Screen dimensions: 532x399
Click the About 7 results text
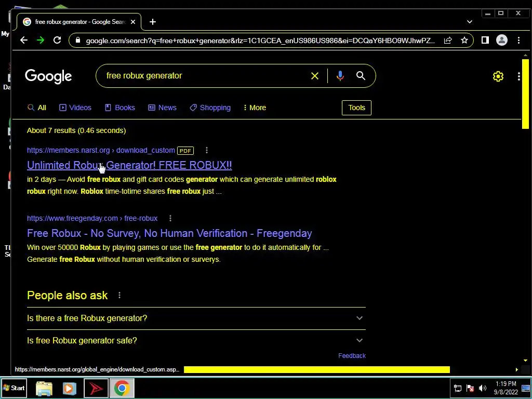click(x=76, y=130)
